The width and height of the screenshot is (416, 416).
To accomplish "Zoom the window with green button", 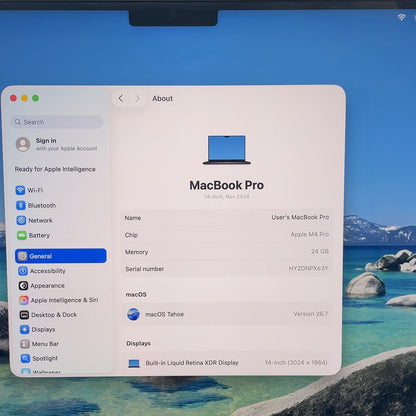I will point(35,98).
